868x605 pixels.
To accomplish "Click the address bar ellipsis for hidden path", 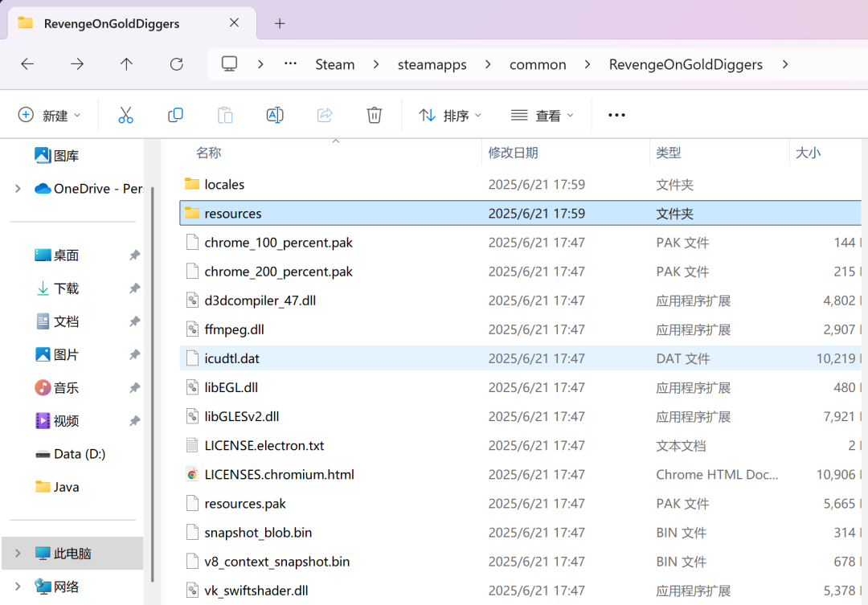I will point(290,63).
